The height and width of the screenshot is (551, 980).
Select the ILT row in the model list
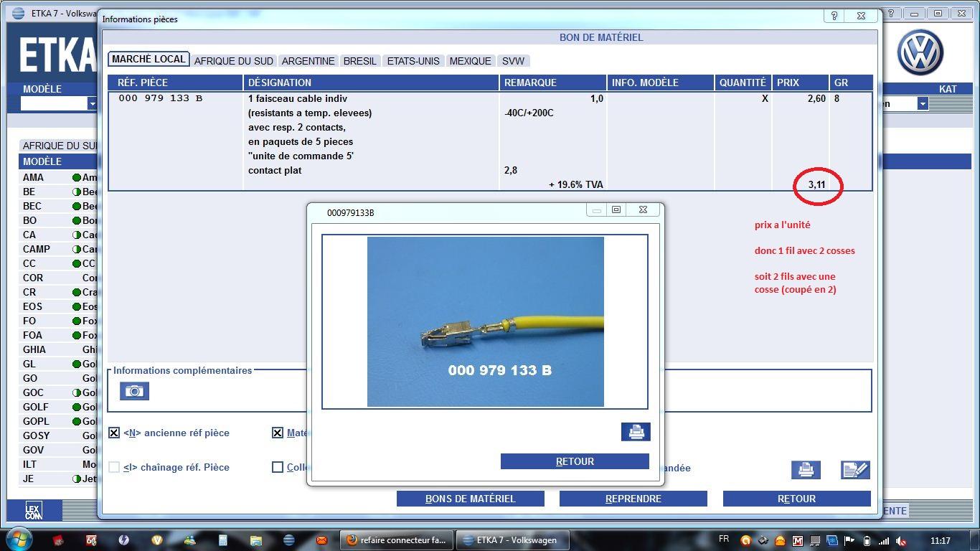pos(59,464)
